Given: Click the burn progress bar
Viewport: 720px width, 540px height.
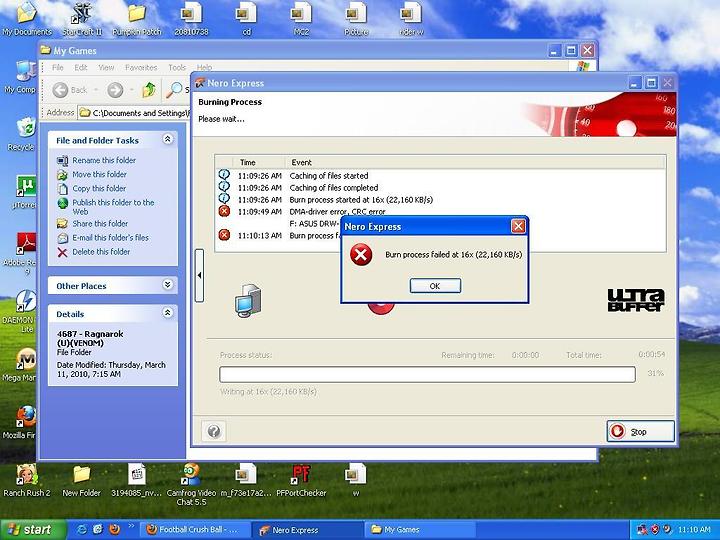Looking at the screenshot, I should coord(427,374).
